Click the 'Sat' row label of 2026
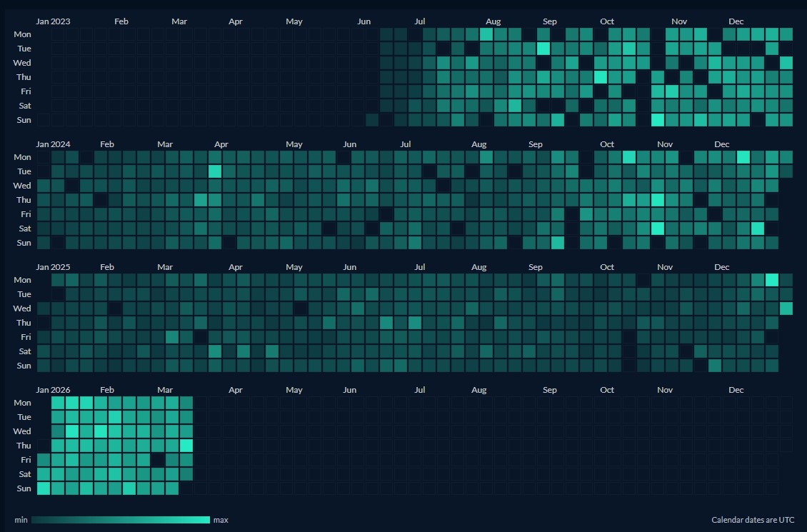The width and height of the screenshot is (807, 532). (25, 474)
